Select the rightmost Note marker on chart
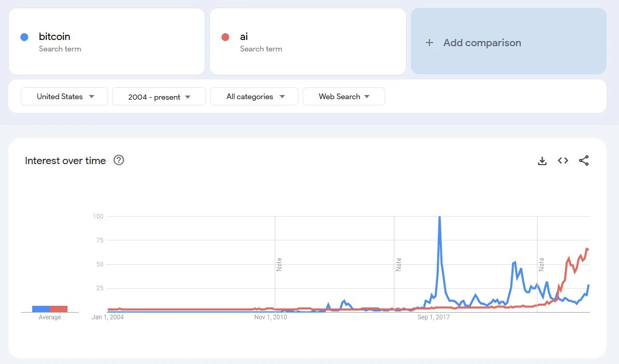Image resolution: width=619 pixels, height=364 pixels. [x=541, y=264]
